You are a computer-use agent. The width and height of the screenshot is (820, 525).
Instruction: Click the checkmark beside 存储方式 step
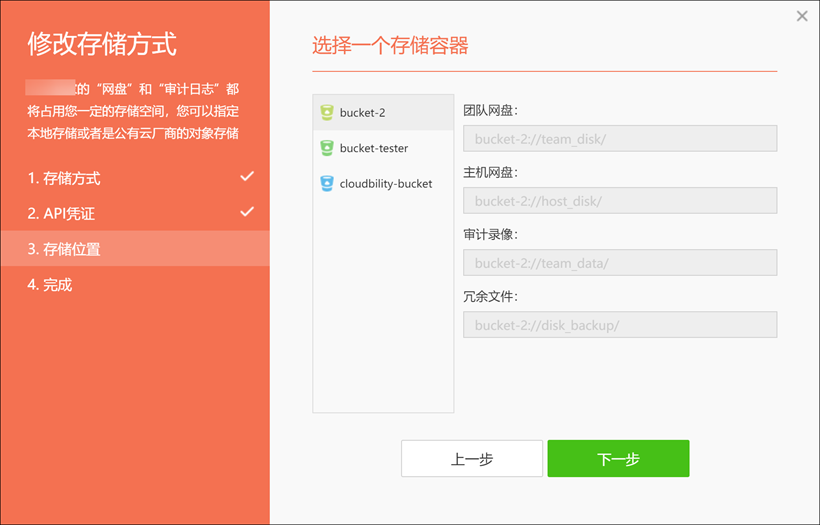247,177
